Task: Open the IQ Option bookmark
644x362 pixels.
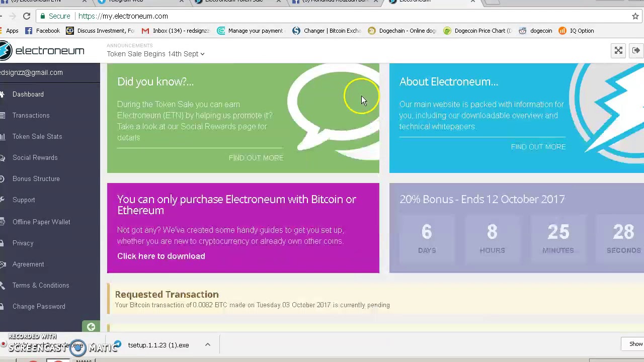Action: coord(576,31)
